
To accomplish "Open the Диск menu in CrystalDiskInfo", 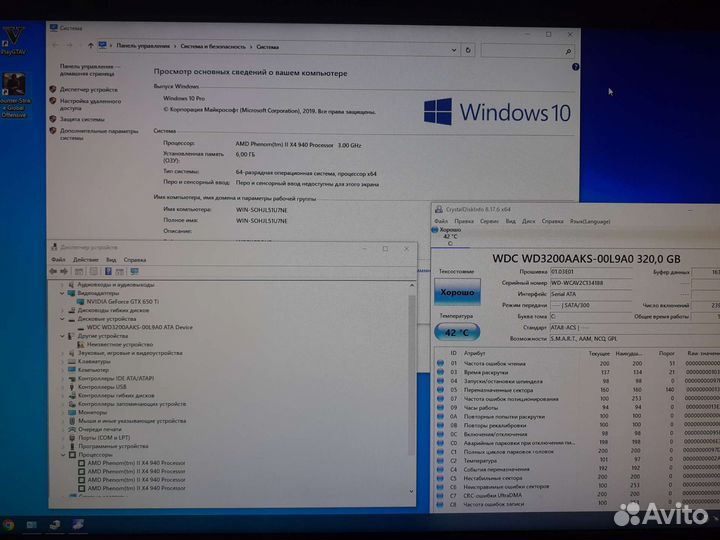I will tap(529, 221).
